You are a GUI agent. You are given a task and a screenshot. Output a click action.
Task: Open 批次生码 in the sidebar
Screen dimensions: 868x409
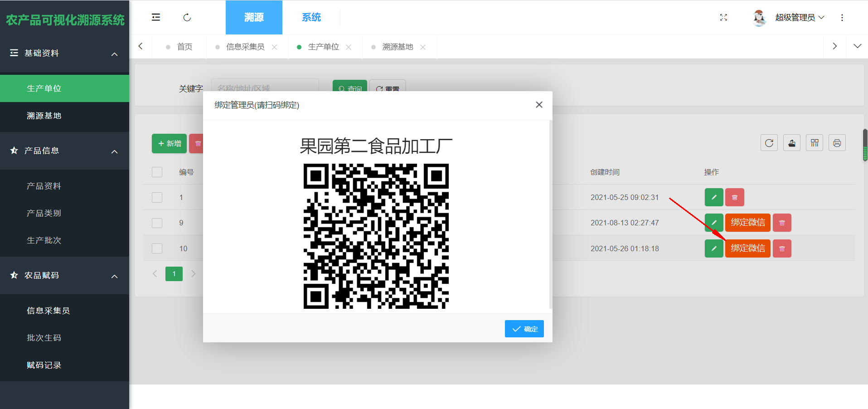(x=64, y=338)
